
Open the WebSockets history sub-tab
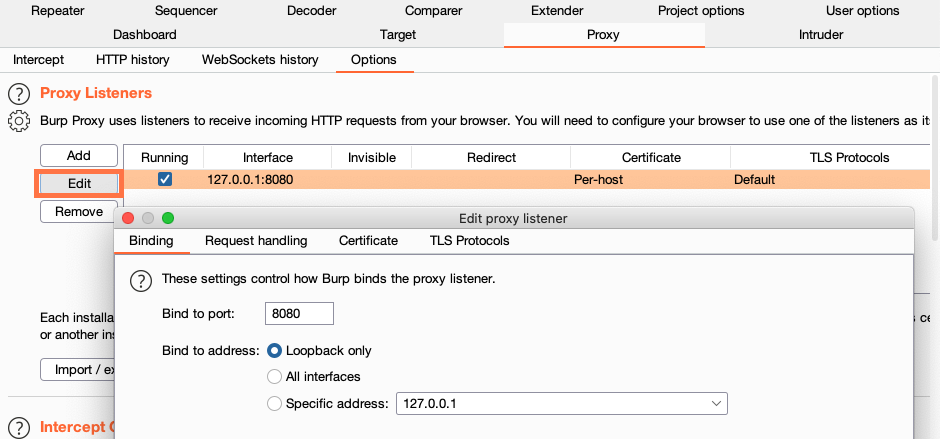point(260,60)
